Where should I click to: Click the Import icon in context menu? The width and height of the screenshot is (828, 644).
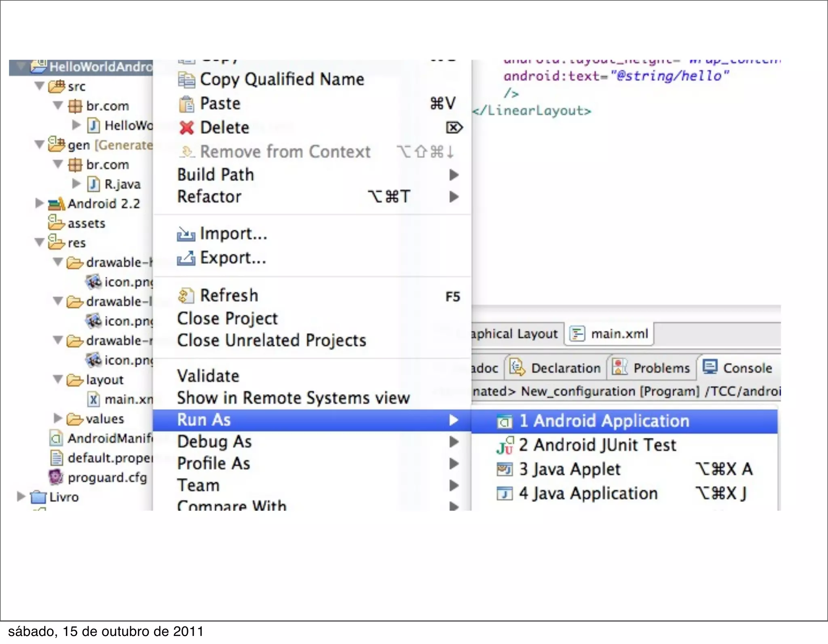pyautogui.click(x=186, y=234)
